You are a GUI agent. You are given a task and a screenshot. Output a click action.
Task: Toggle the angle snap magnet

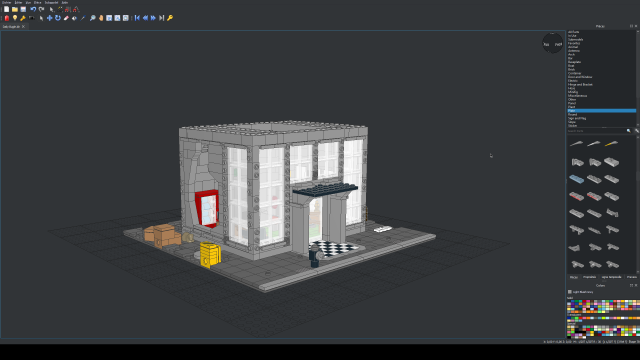76,9
